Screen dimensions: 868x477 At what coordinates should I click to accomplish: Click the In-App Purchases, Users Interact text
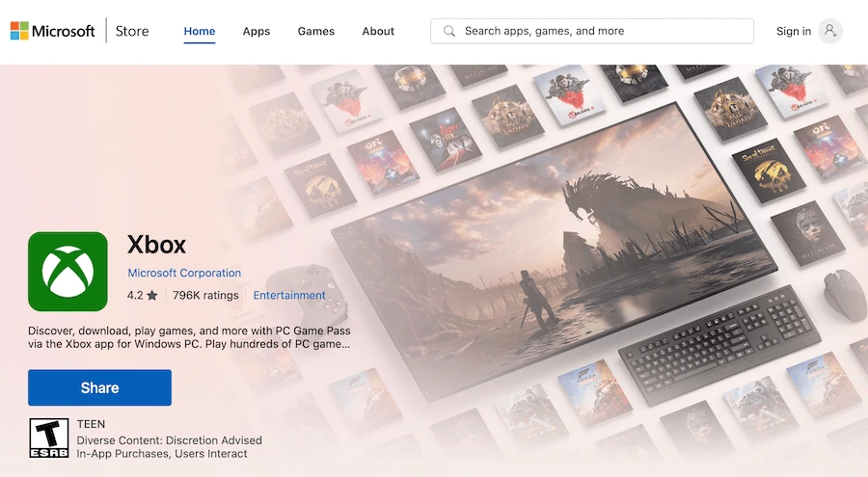(x=162, y=454)
